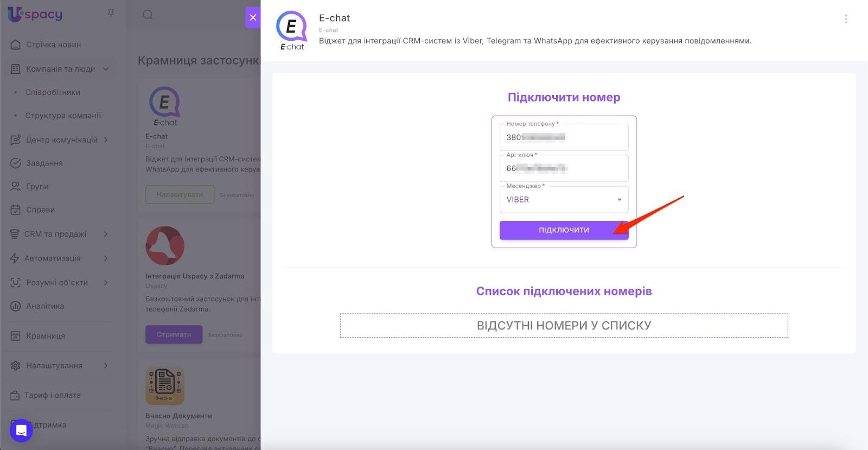
Task: Click the E-chat logo in panel header
Action: (292, 30)
